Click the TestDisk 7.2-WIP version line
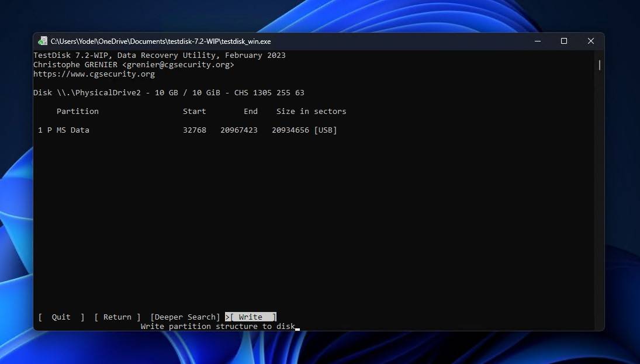Viewport: 640px width, 364px height. [160, 56]
